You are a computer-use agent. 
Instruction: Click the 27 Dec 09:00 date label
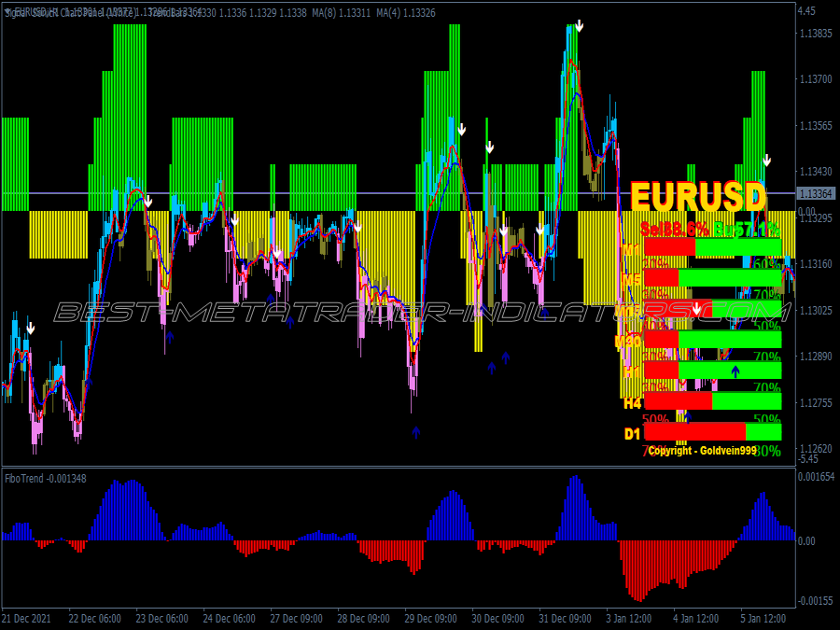(296, 619)
